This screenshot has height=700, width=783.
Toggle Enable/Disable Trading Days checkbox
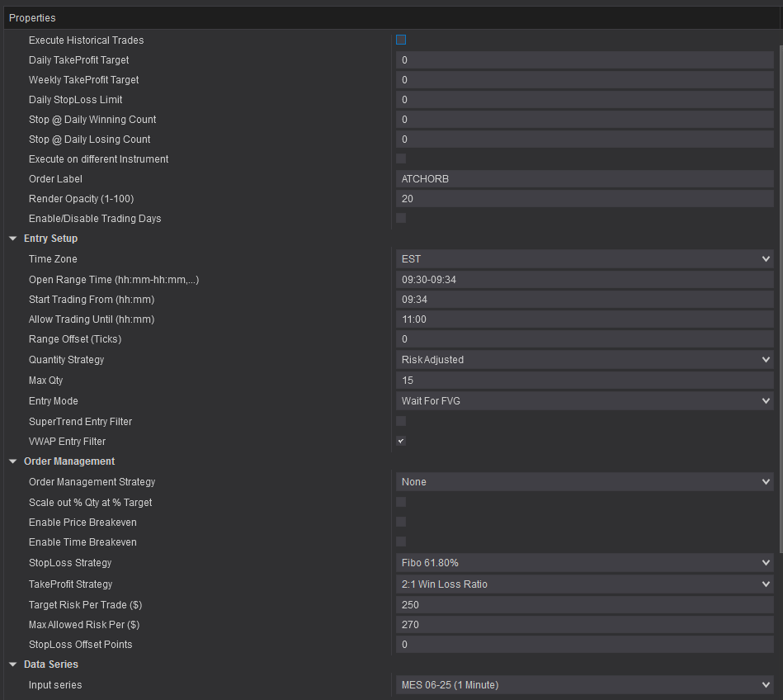(400, 218)
